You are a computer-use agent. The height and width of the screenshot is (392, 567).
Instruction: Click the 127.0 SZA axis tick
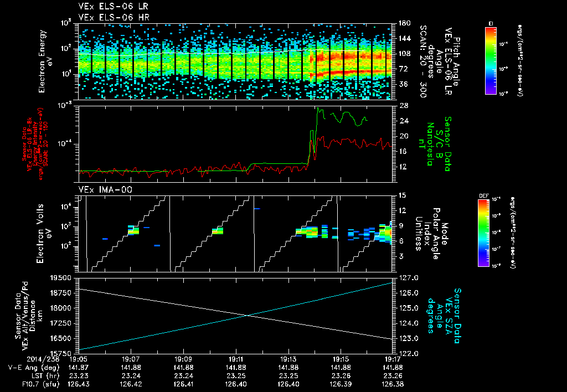click(x=408, y=278)
